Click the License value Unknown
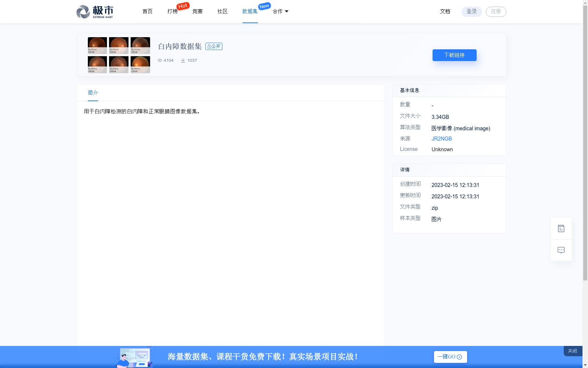The image size is (588, 368). 442,149
